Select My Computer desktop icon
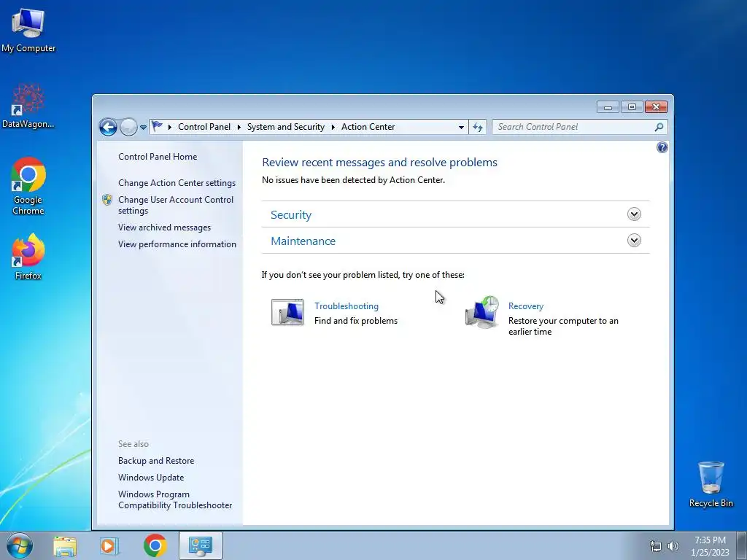747x560 pixels. pyautogui.click(x=28, y=31)
